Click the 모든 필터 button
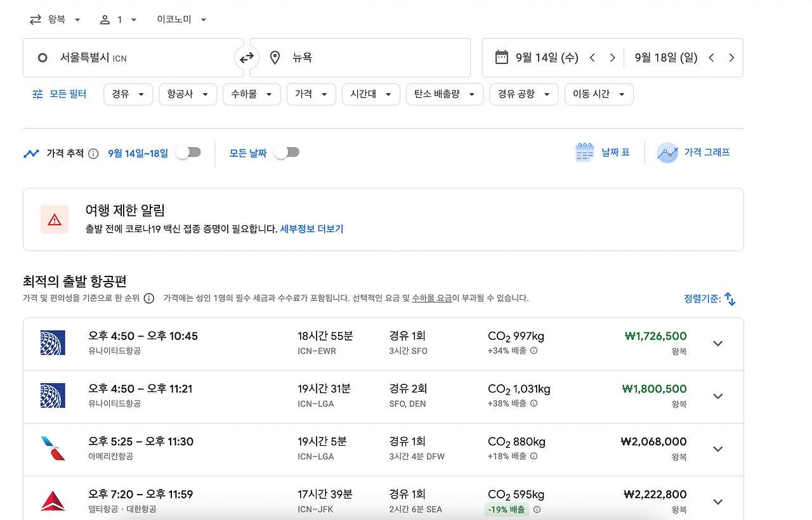This screenshot has height=520, width=812. 59,93
